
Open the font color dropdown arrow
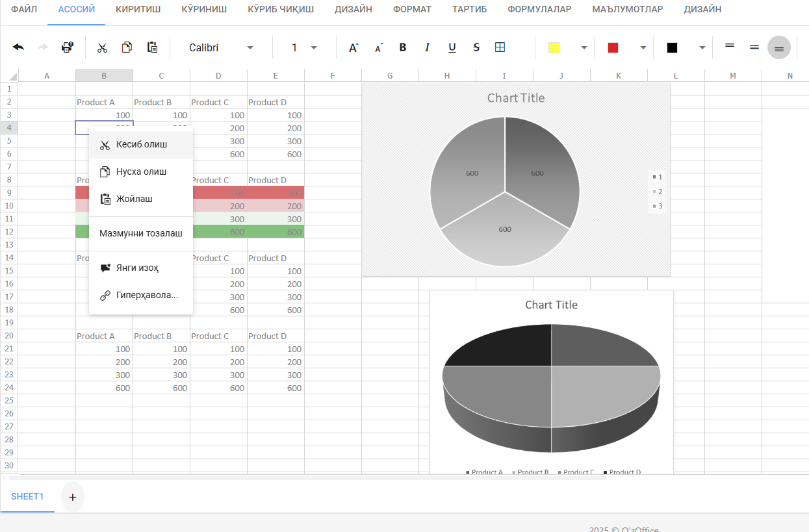pyautogui.click(x=643, y=47)
